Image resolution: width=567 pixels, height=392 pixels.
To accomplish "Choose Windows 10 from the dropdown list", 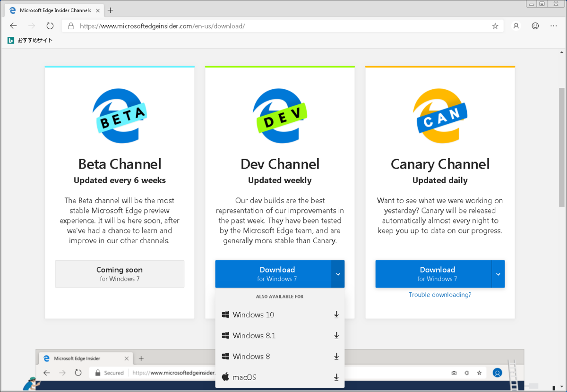I will [280, 315].
